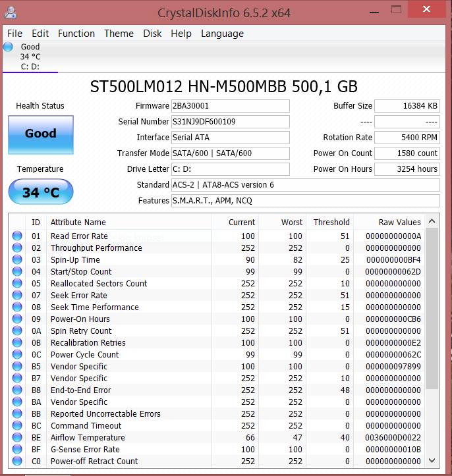This screenshot has width=452, height=476.
Task: Click status orb for Spin Retry Count
Action: click(x=17, y=331)
